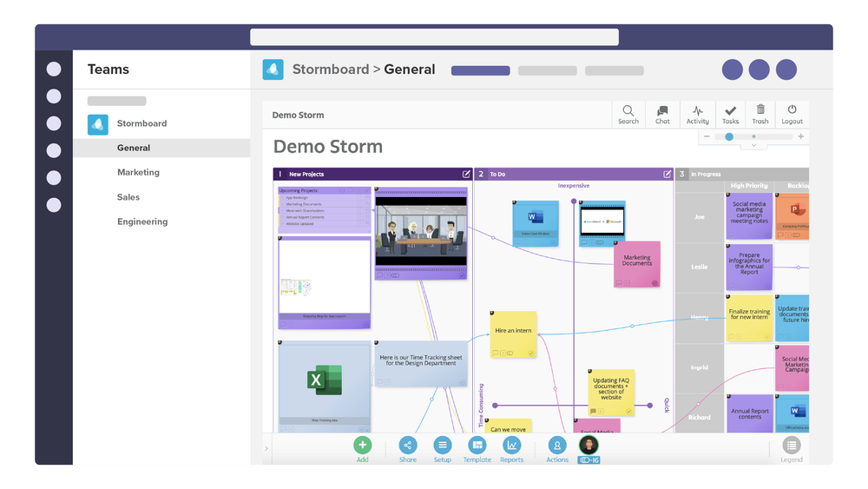868x489 pixels.
Task: Expand the zoom panel chevron
Action: (x=753, y=146)
